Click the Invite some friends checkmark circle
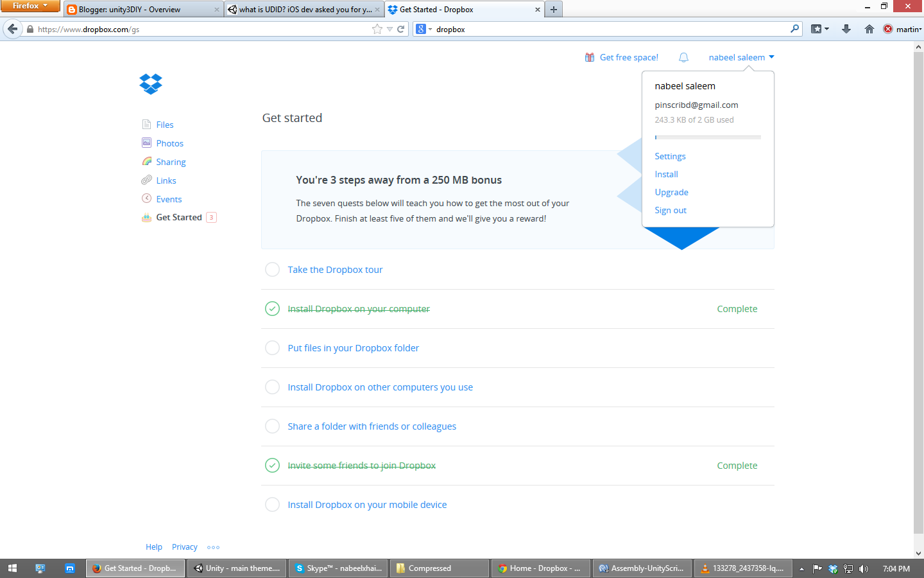924x578 pixels. pyautogui.click(x=272, y=466)
